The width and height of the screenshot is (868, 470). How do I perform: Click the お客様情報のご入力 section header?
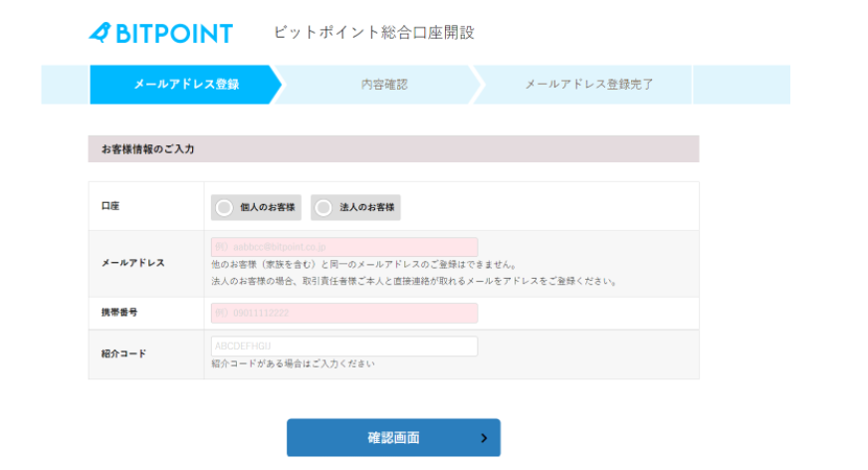pos(393,149)
